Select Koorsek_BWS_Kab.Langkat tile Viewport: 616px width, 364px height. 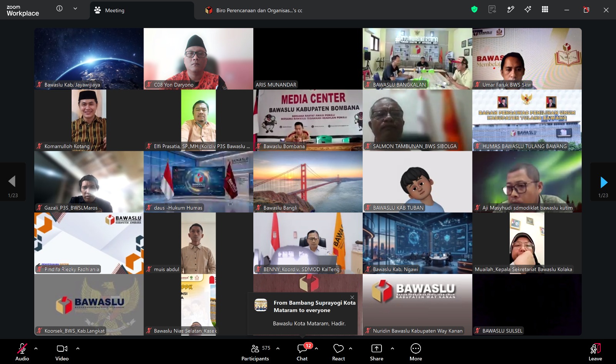(89, 305)
